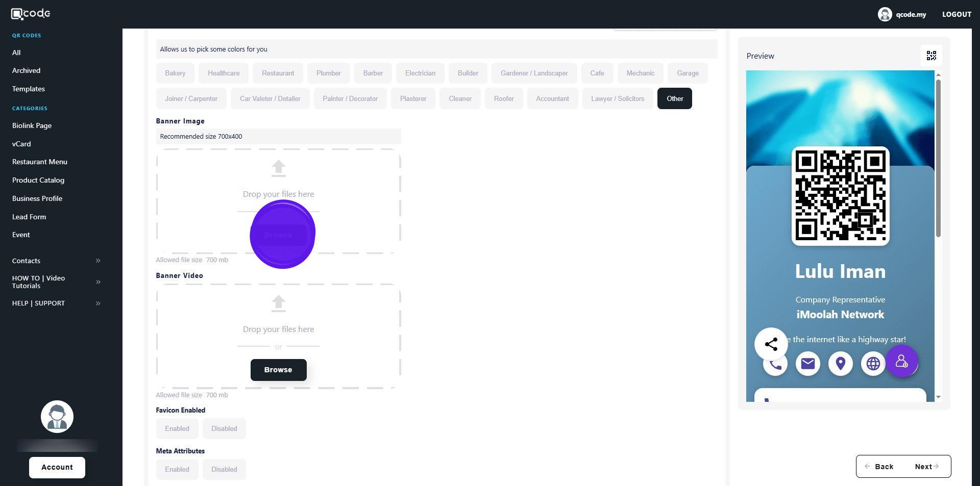Click the location pin icon in preview
The width and height of the screenshot is (980, 486).
click(x=840, y=364)
